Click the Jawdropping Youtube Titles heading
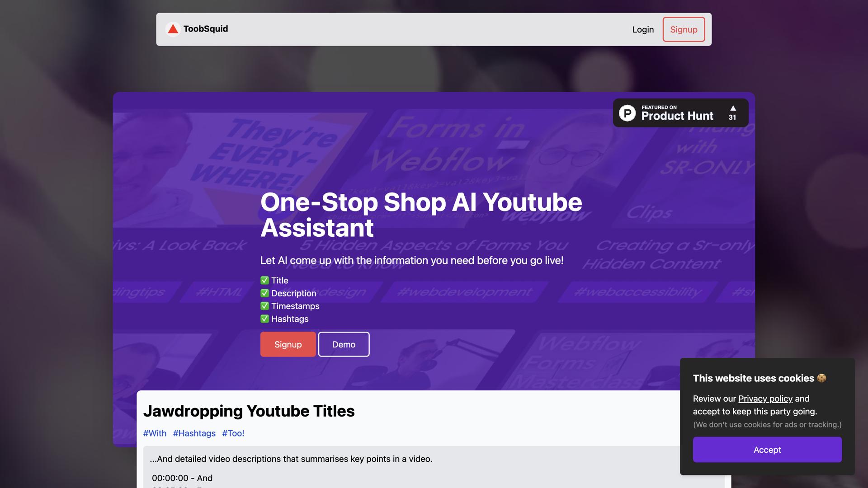Viewport: 868px width, 488px height. click(x=249, y=411)
